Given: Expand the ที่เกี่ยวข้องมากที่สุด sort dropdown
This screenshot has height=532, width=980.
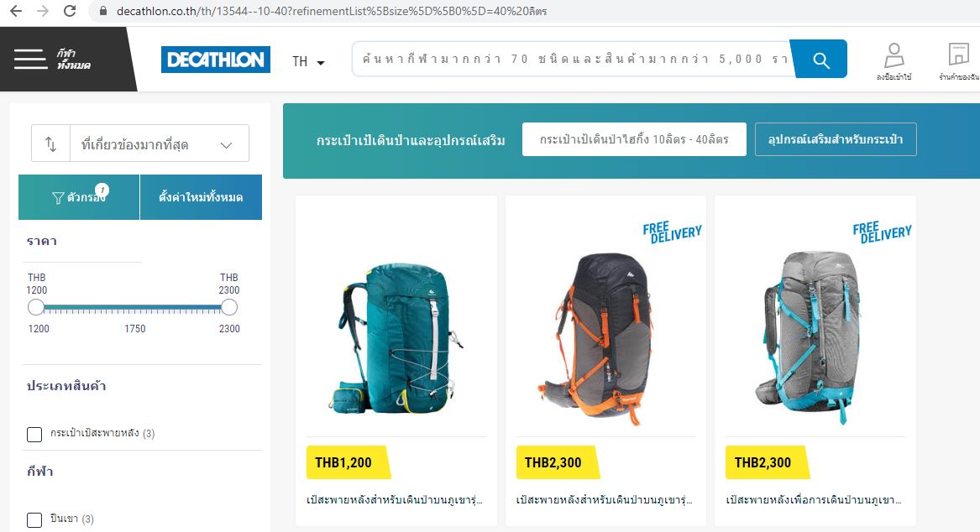Looking at the screenshot, I should 160,143.
